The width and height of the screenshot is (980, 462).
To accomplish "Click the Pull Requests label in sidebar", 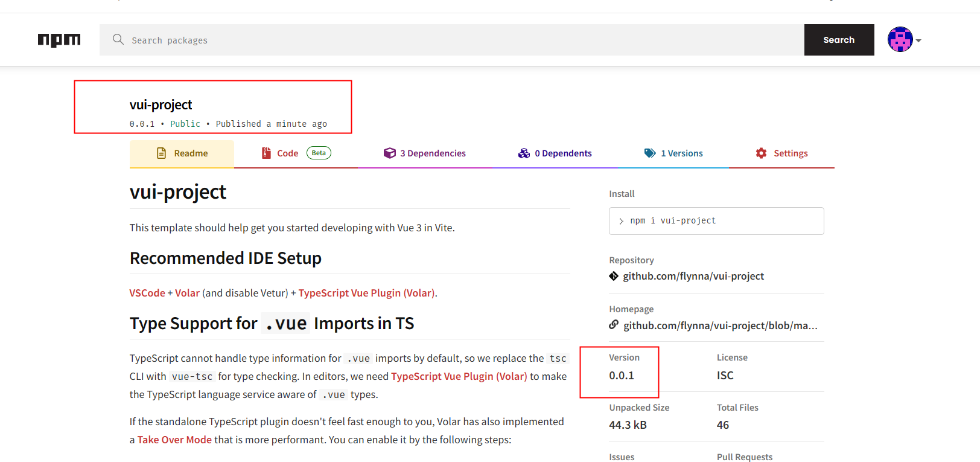I will click(745, 457).
